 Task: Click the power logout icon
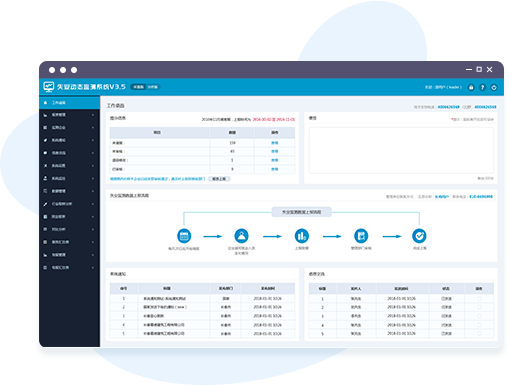(x=494, y=87)
